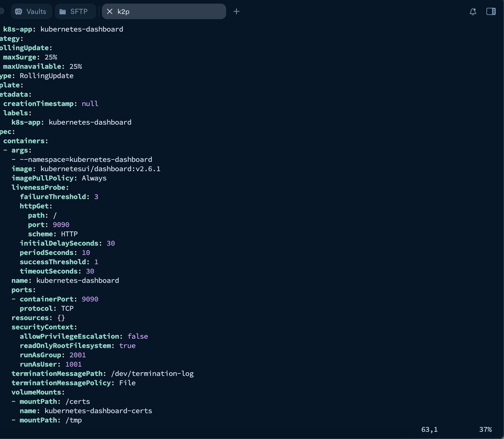Click the 37% scroll position indicator
The height and width of the screenshot is (439, 504).
(485, 429)
